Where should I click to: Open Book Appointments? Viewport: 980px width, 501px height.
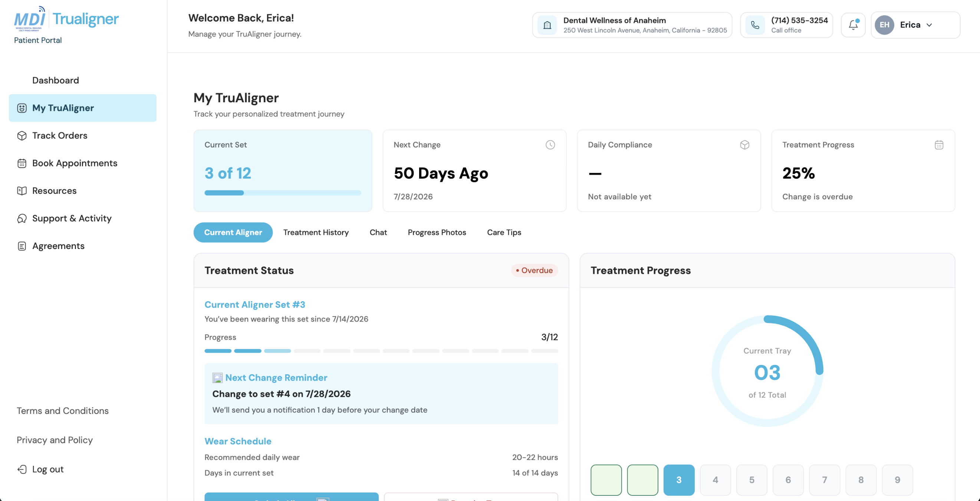pos(83,163)
